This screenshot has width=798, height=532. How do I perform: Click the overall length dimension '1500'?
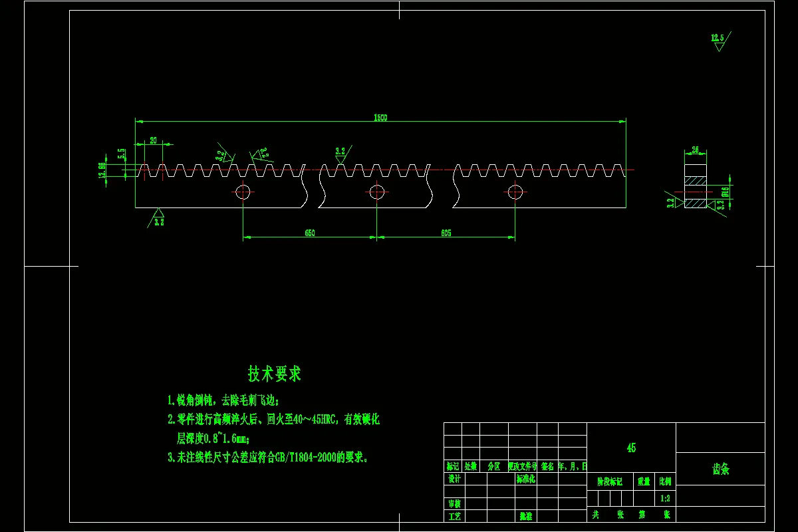(x=380, y=118)
